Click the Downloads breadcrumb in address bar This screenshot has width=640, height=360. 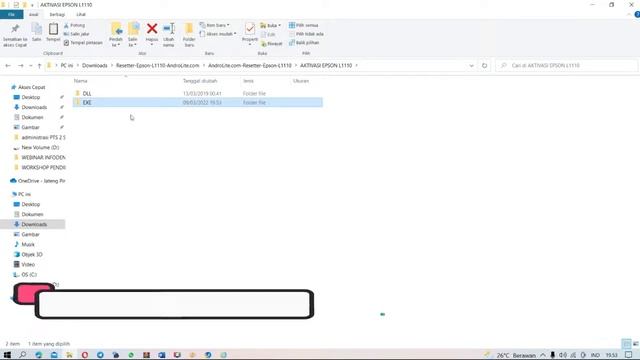95,65
